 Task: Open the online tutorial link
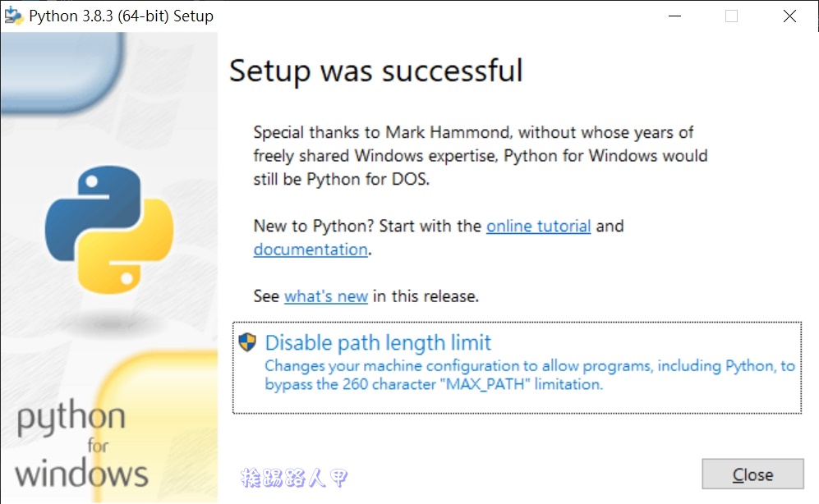(538, 226)
